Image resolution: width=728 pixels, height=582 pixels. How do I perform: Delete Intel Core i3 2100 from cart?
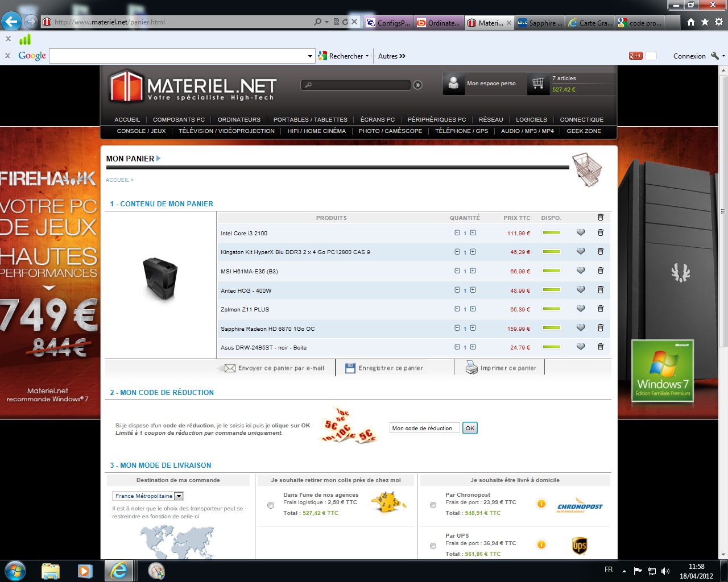pos(600,232)
